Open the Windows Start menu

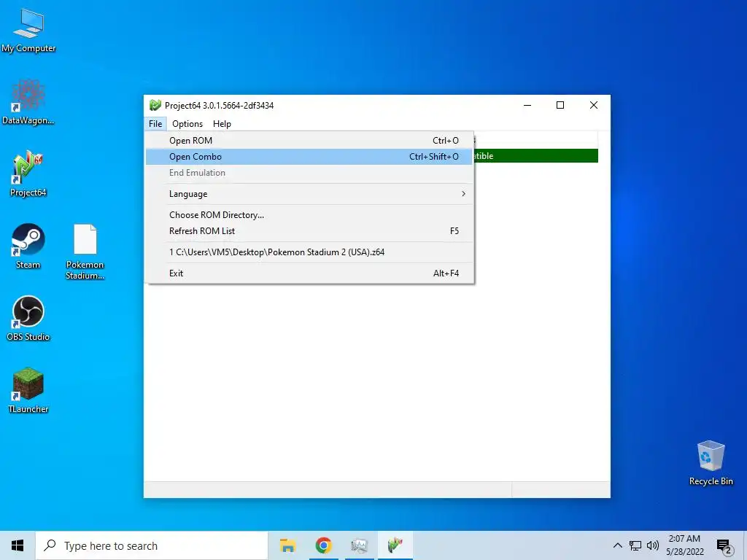(x=18, y=545)
